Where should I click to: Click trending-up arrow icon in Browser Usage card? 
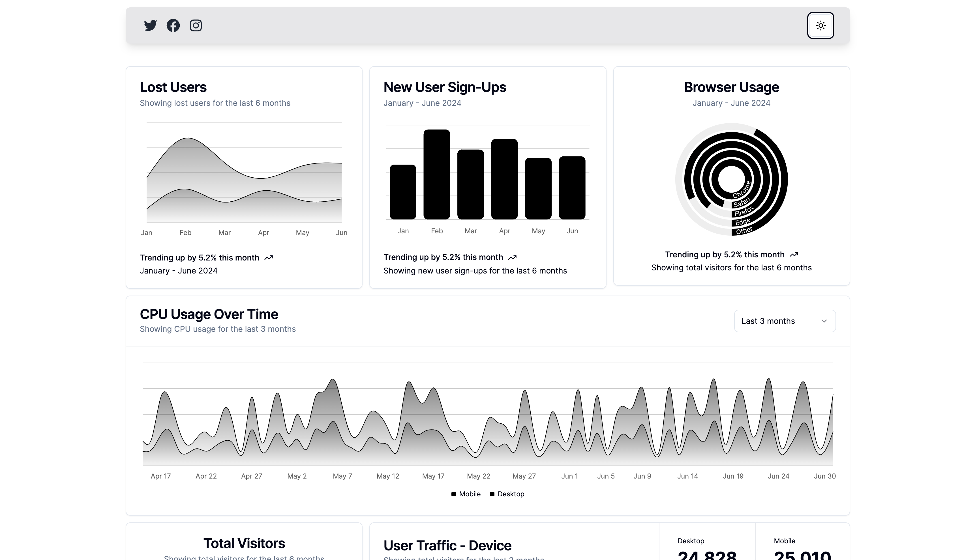click(x=794, y=255)
